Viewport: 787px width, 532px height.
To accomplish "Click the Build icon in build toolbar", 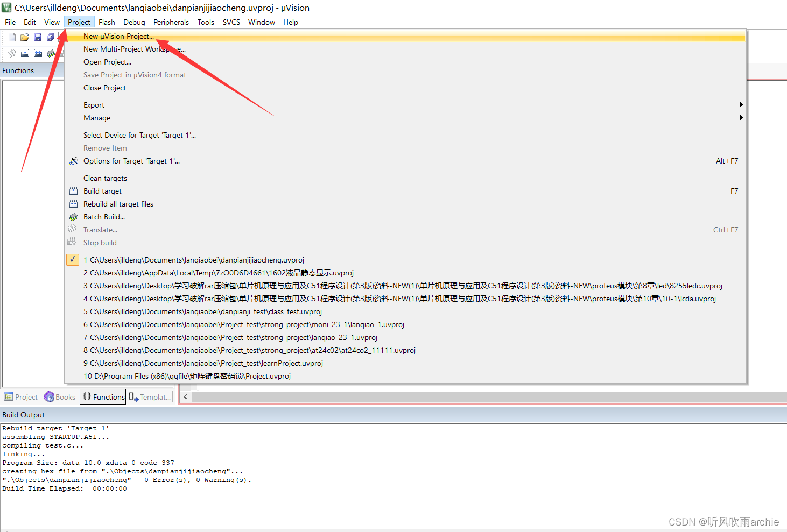I will 25,53.
